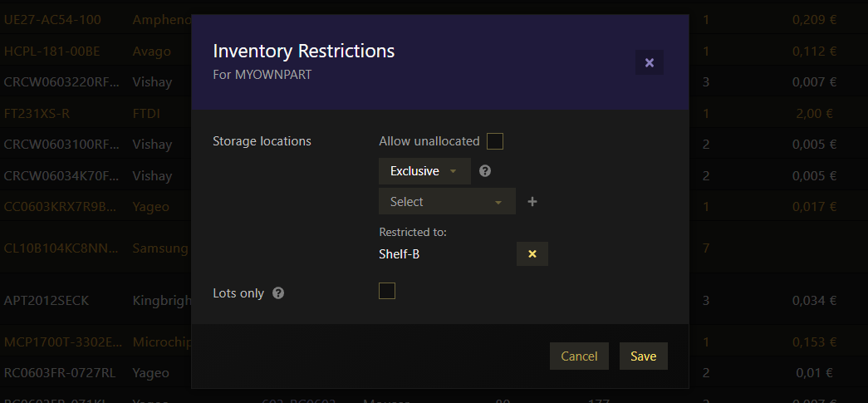Tick the Lots only checkbox
This screenshot has height=403, width=868.
387,291
